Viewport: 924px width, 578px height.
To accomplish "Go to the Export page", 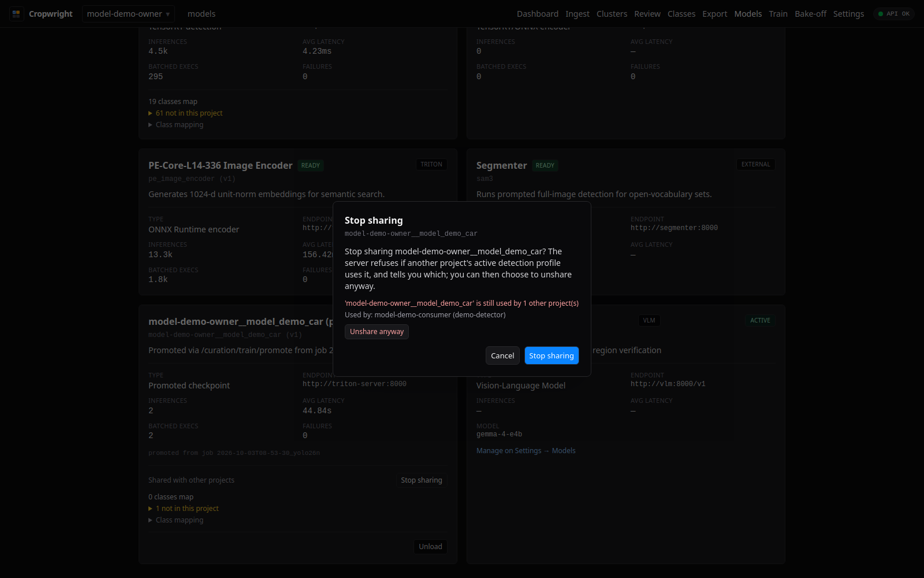I will point(714,14).
